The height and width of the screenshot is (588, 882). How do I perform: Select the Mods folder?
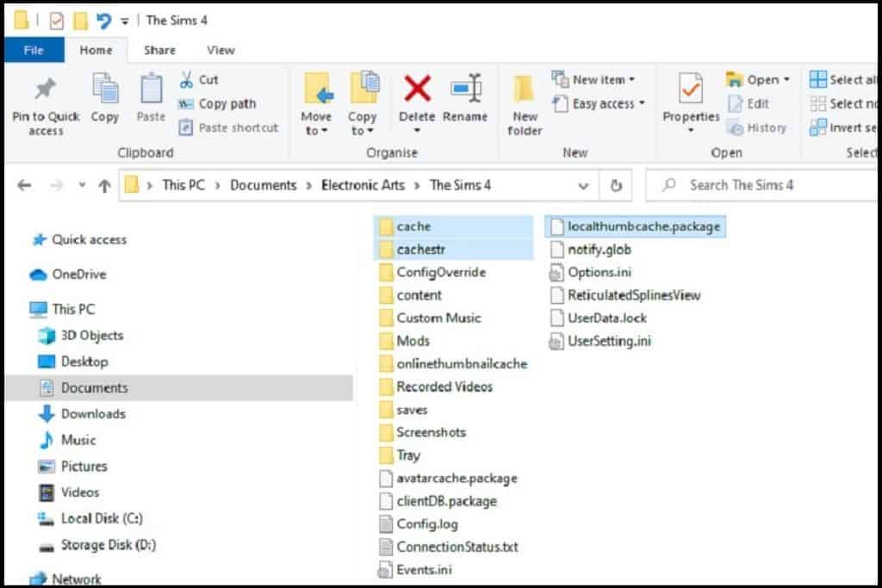tap(405, 341)
